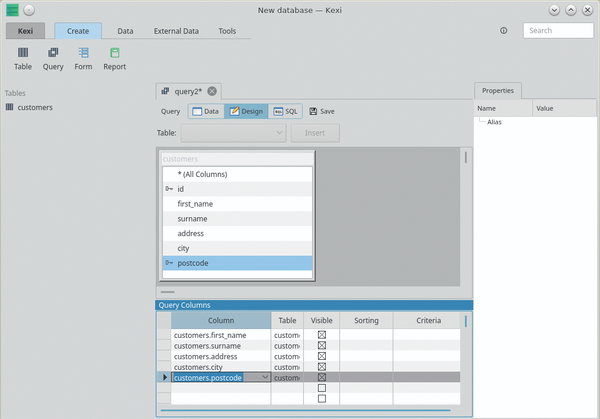The height and width of the screenshot is (419, 600).
Task: Click the Form create icon
Action: pos(83,52)
